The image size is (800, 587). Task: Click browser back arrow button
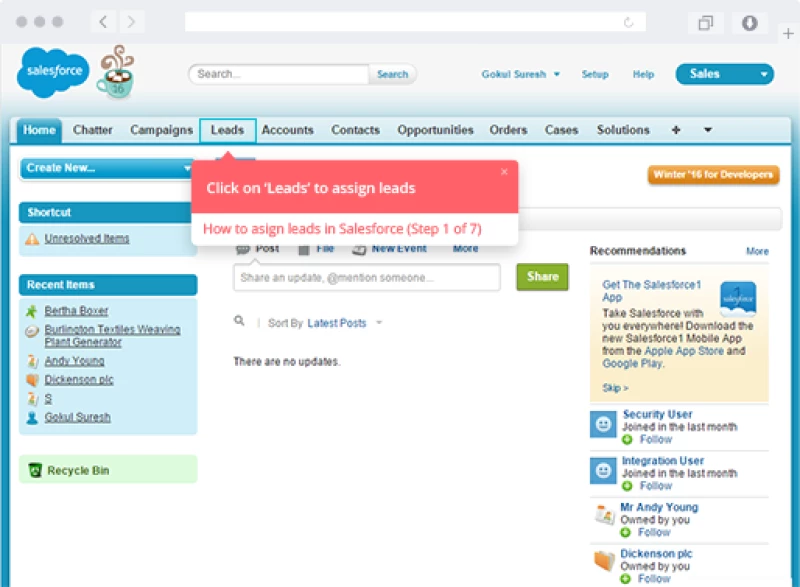104,22
